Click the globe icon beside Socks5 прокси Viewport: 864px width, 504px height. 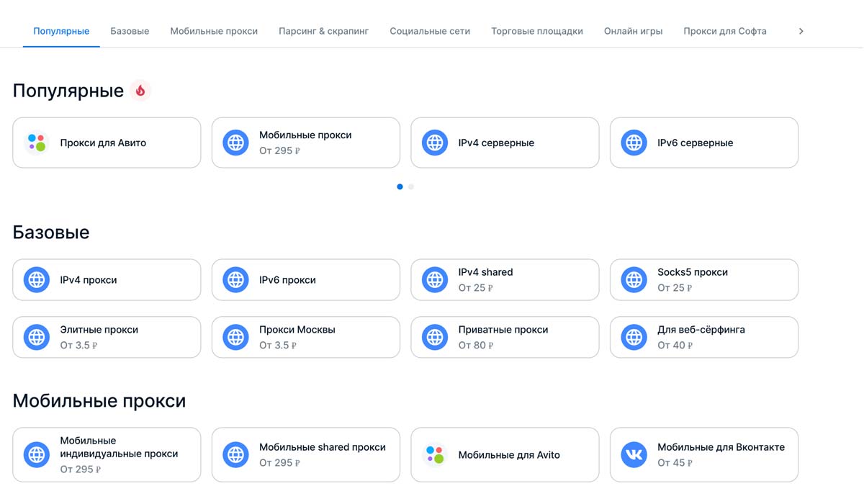[x=634, y=279]
